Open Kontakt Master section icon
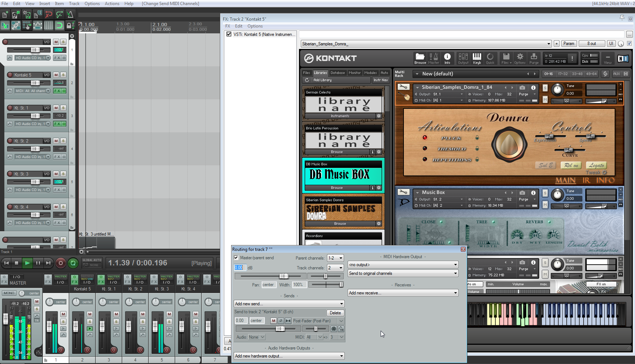The image size is (635, 364). [434, 58]
